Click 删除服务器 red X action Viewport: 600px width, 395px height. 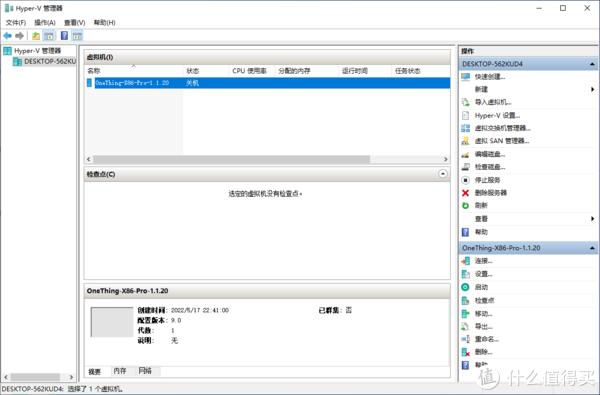point(491,193)
